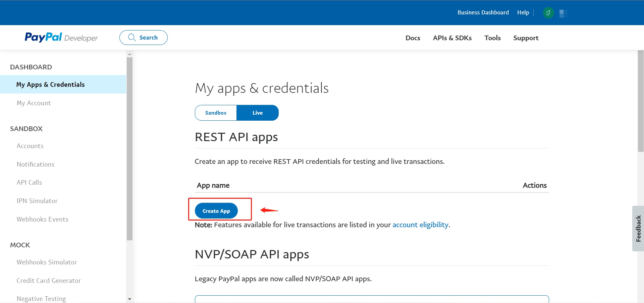Select My Account in sidebar
644x303 pixels.
click(x=34, y=103)
